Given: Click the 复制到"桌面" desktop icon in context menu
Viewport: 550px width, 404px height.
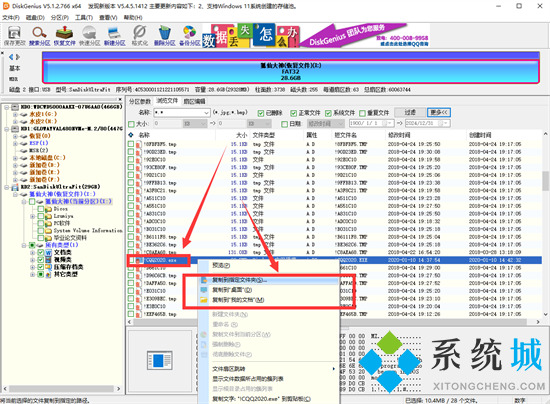Looking at the screenshot, I should [x=204, y=290].
